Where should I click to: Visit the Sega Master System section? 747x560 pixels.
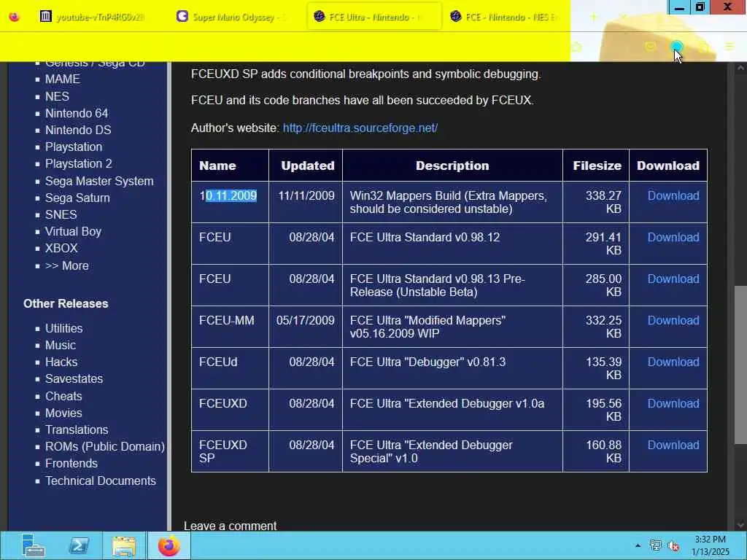tap(99, 181)
